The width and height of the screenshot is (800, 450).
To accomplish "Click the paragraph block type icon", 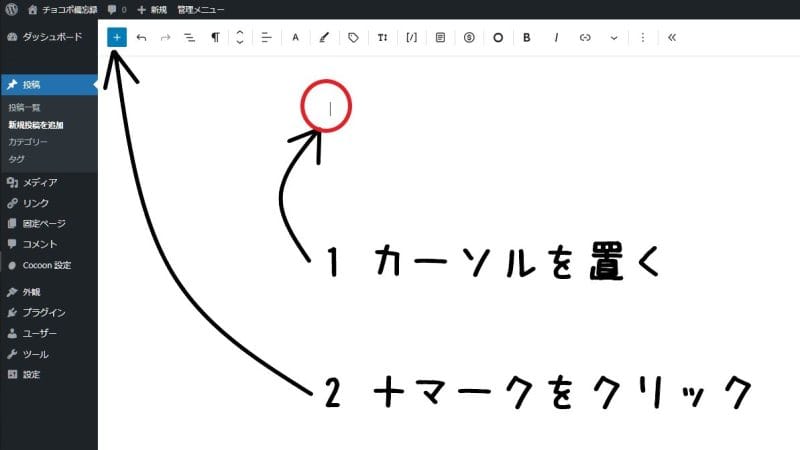I will tap(215, 37).
